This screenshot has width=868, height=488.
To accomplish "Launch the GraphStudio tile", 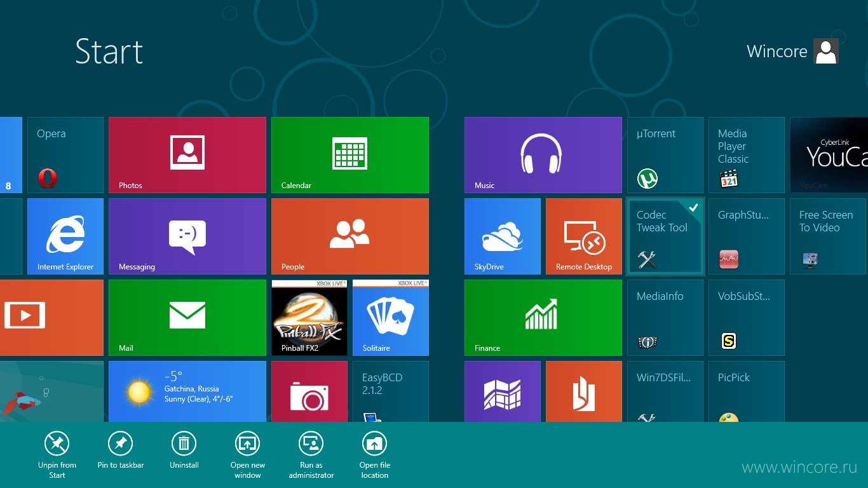I will (x=747, y=236).
